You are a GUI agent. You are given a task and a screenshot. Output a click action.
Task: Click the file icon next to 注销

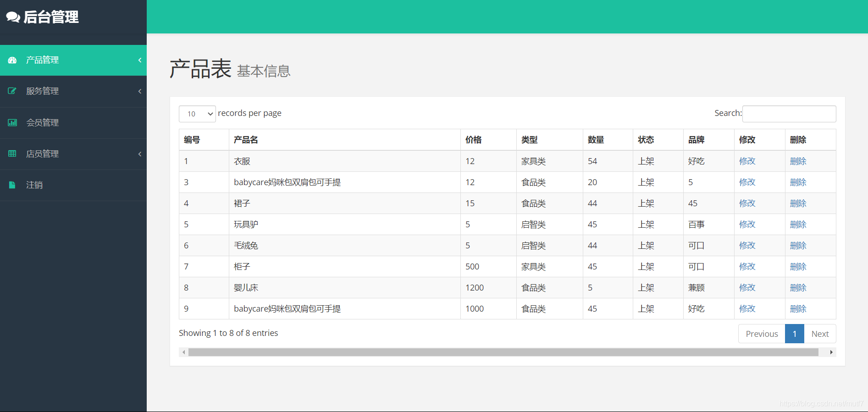point(12,185)
